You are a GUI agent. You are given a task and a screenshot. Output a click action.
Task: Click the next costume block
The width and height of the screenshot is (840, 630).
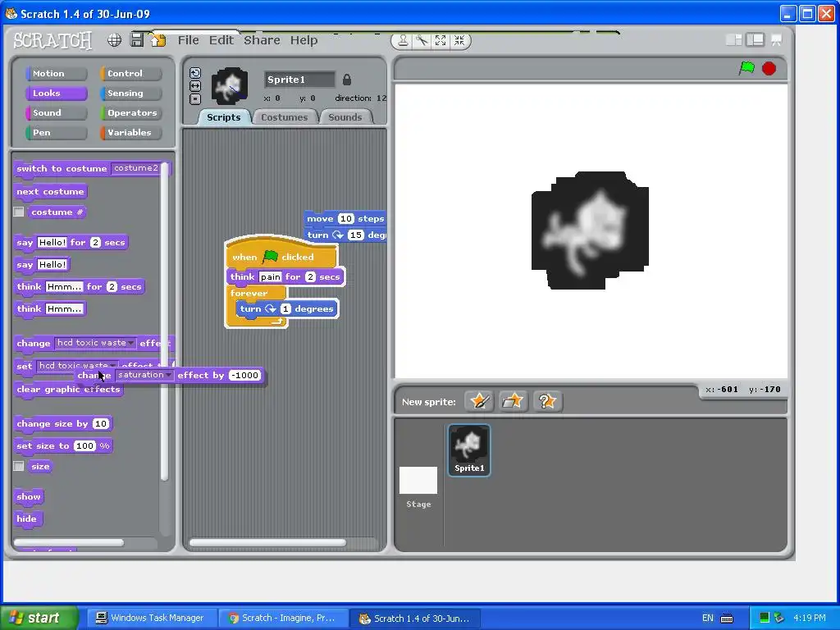pyautogui.click(x=50, y=192)
